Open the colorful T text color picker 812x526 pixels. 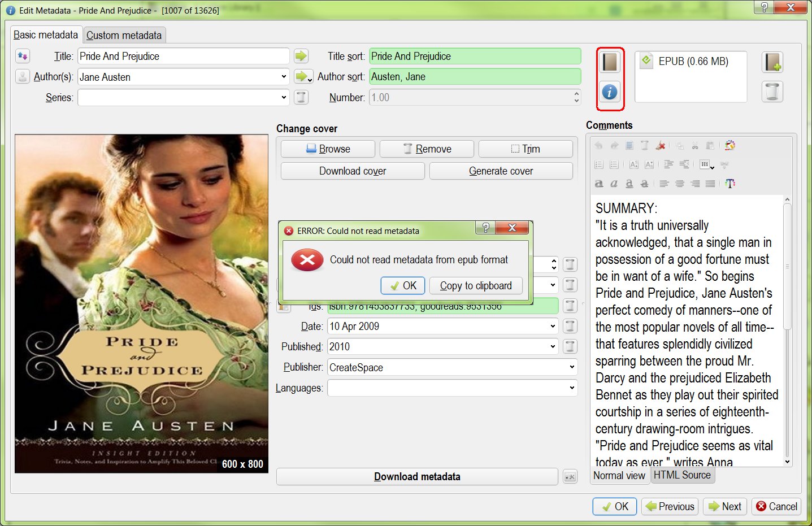730,184
